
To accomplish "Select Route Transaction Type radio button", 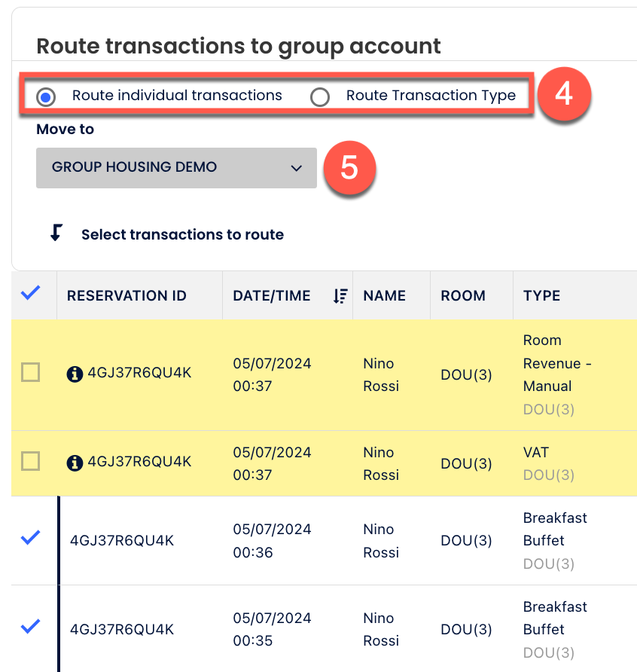I will (320, 97).
